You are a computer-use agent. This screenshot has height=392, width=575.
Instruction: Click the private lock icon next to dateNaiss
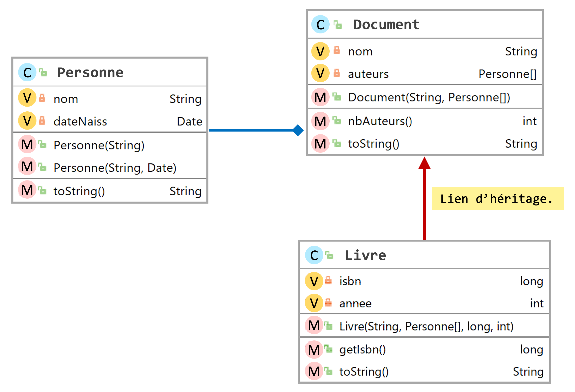click(42, 120)
